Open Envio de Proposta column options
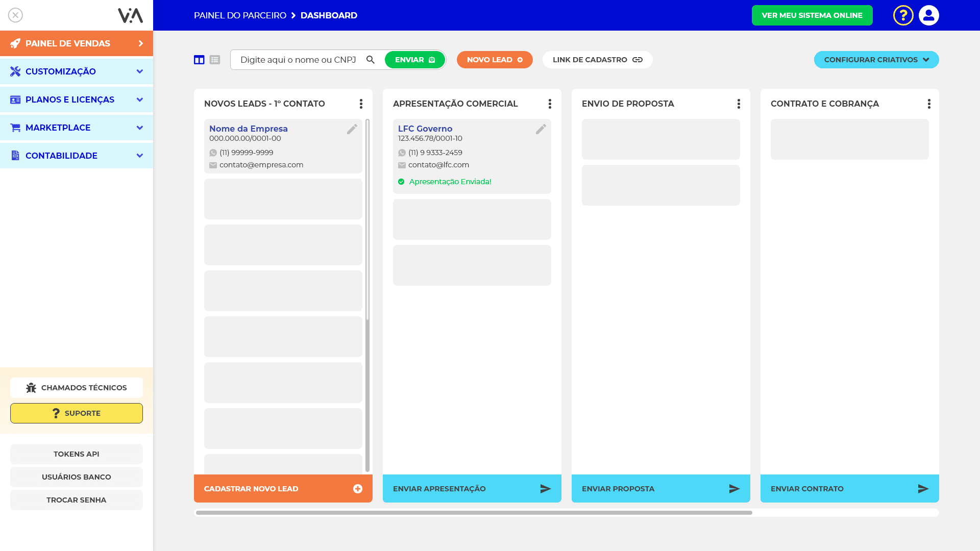This screenshot has height=551, width=980. click(739, 104)
